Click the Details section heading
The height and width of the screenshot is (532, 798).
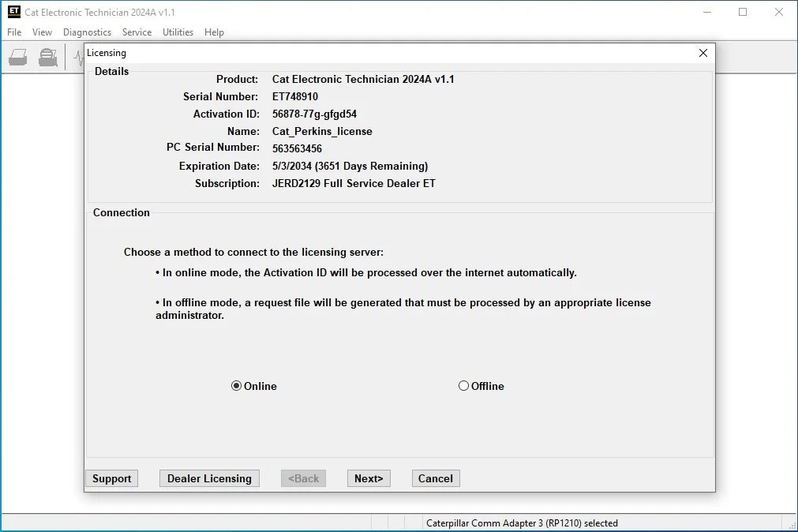coord(111,71)
